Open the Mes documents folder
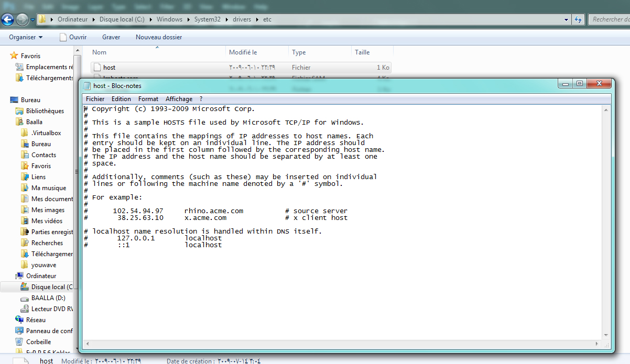 47,199
